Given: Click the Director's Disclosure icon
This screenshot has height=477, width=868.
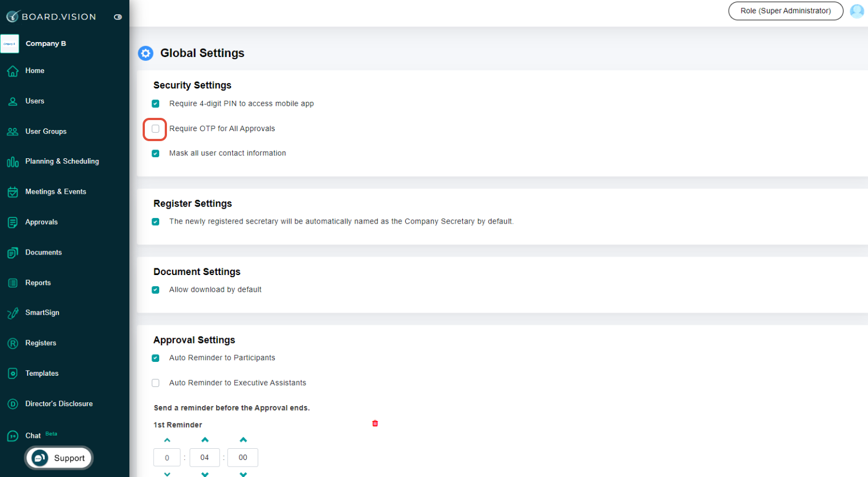Looking at the screenshot, I should coord(13,404).
